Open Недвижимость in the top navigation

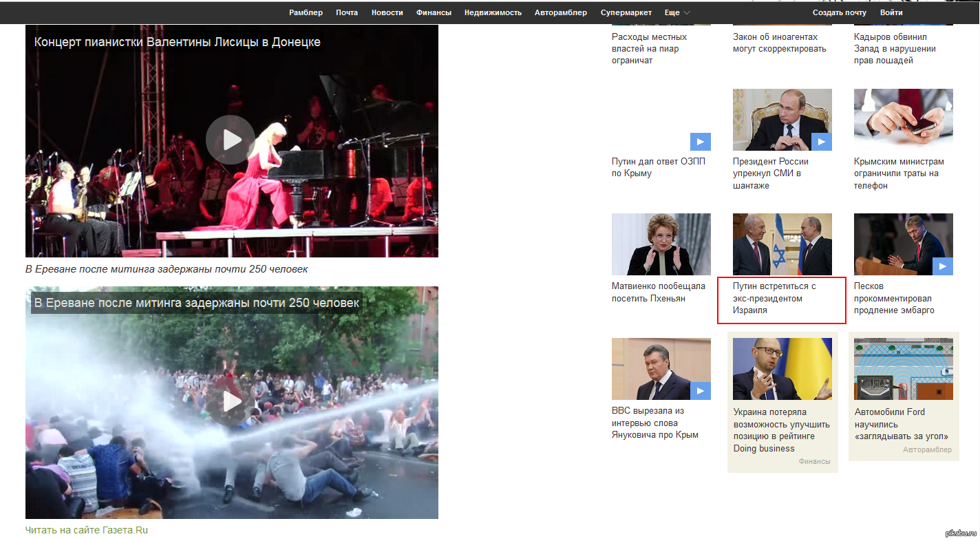[493, 12]
